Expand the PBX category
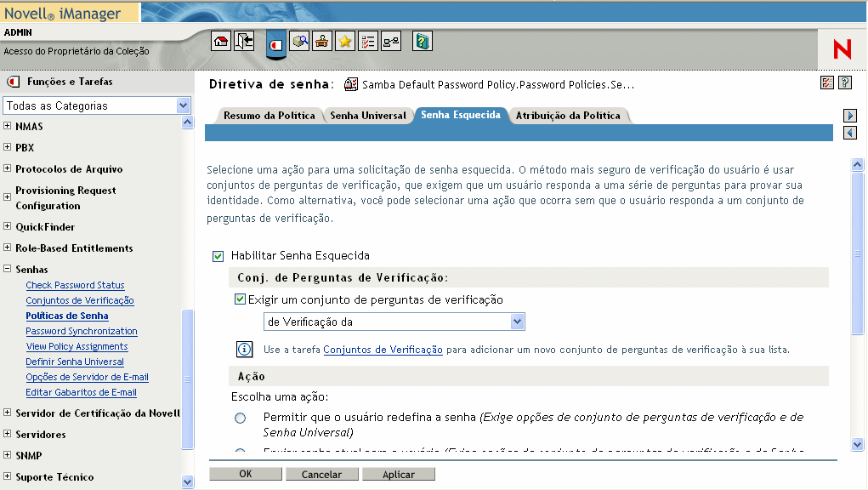This screenshot has width=868, height=490. point(7,146)
